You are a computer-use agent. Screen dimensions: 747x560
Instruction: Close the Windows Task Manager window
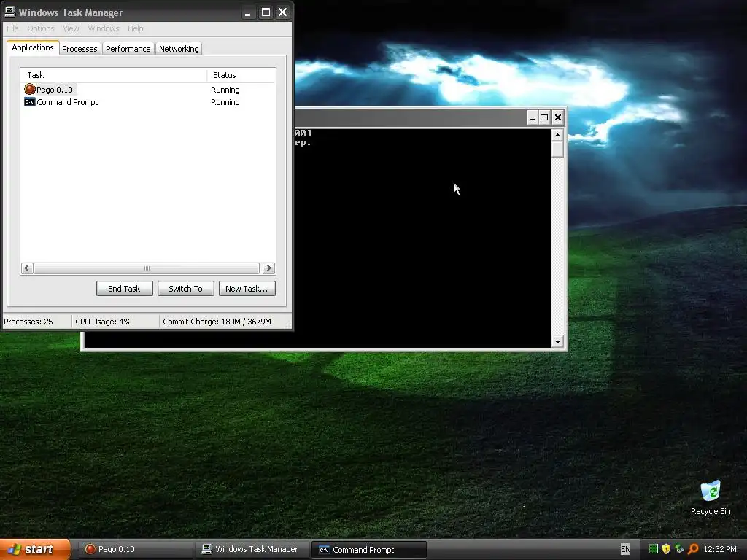(x=282, y=12)
